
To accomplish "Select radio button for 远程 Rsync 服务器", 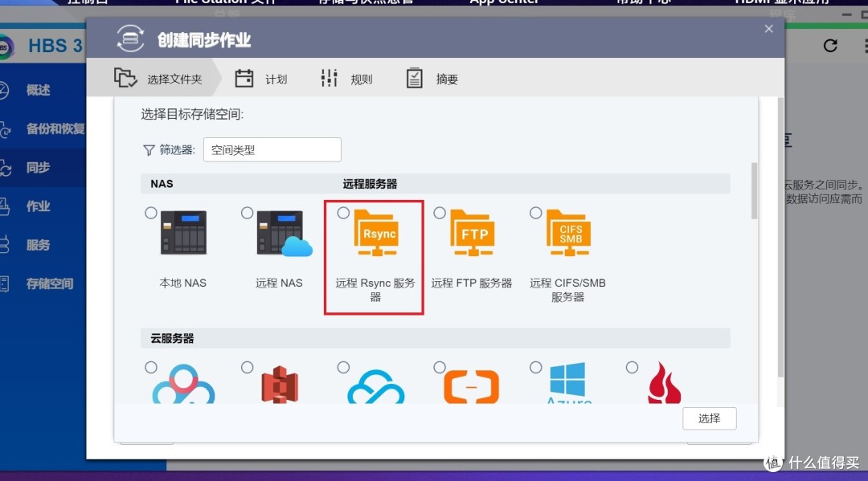I will click(343, 213).
